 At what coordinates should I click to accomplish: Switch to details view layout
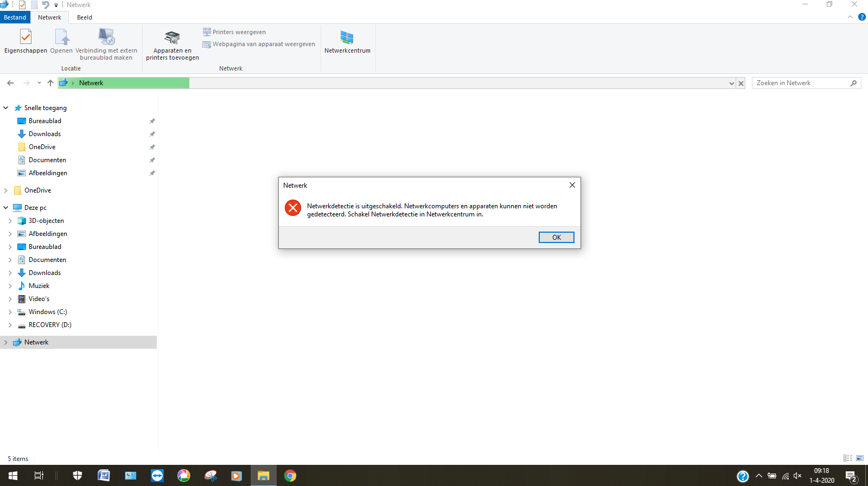click(848, 458)
